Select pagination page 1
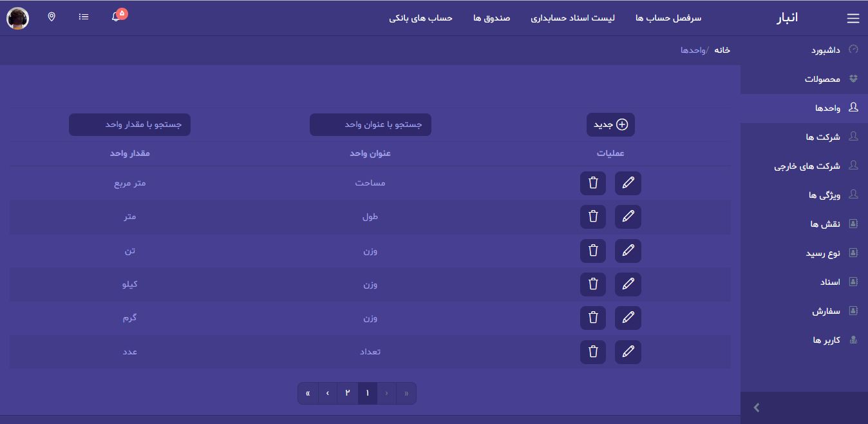The width and height of the screenshot is (868, 424). pos(368,393)
